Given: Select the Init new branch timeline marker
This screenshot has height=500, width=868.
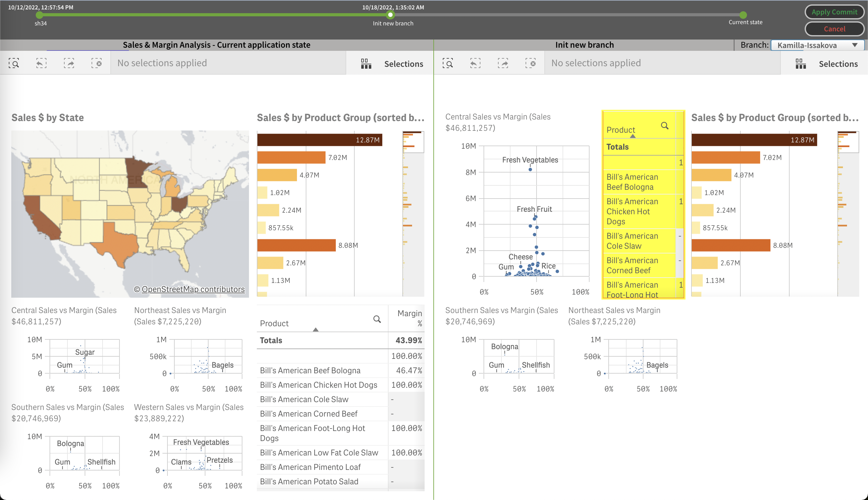Looking at the screenshot, I should click(x=390, y=15).
